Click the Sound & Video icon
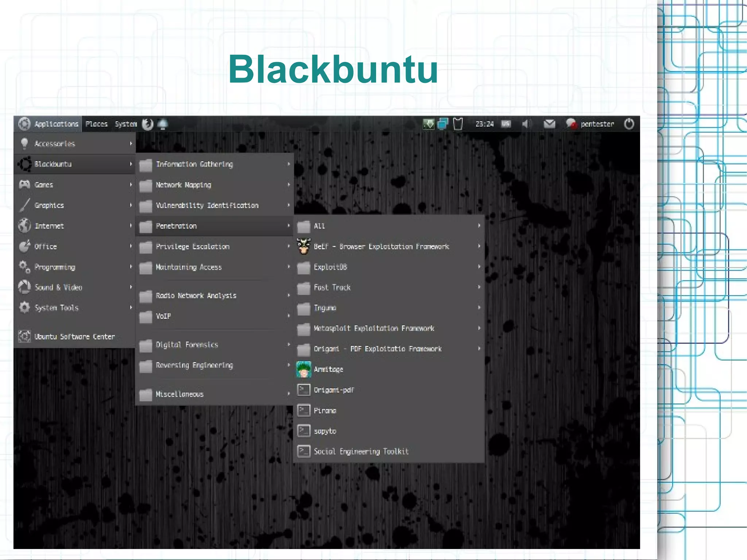This screenshot has width=747, height=560. pyautogui.click(x=24, y=287)
